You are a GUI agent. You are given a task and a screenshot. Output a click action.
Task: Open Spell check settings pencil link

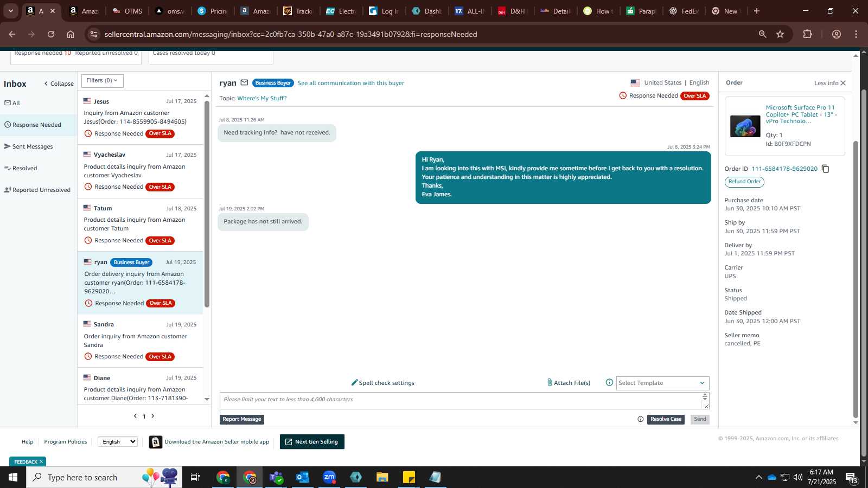pyautogui.click(x=383, y=383)
